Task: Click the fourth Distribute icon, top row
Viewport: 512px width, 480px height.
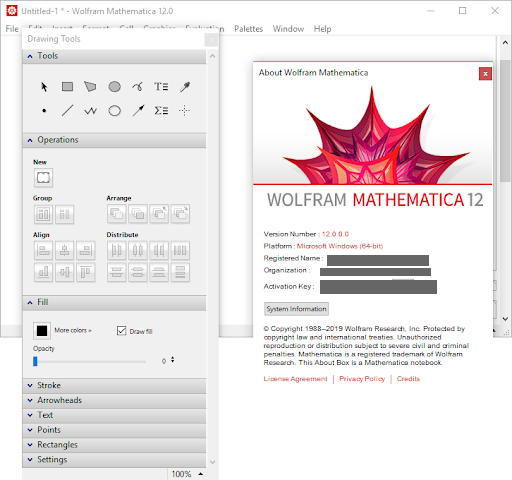Action: [180, 250]
